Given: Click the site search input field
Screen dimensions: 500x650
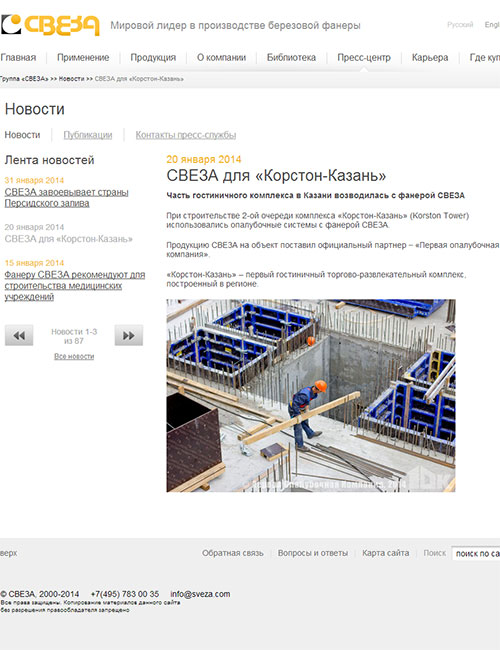Looking at the screenshot, I should [476, 553].
